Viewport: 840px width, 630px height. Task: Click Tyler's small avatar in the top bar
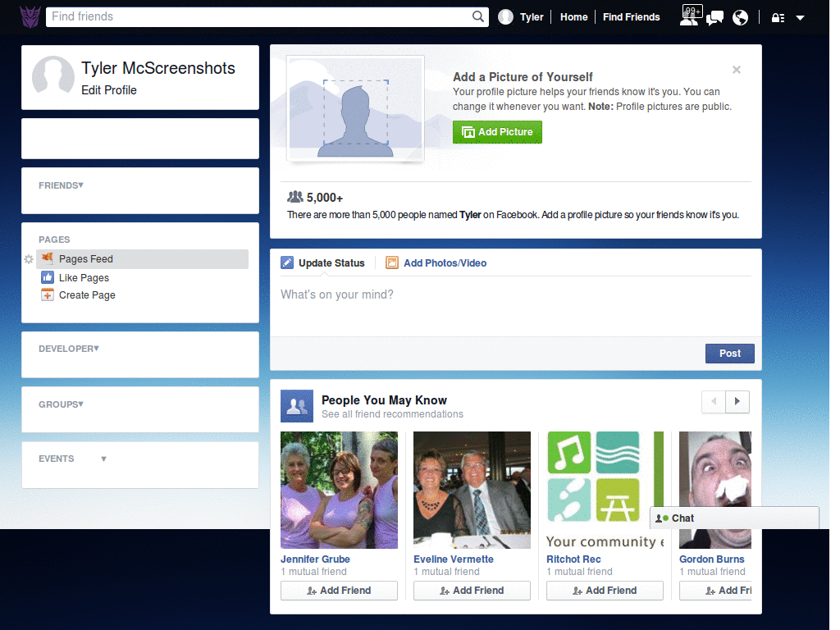tap(505, 17)
